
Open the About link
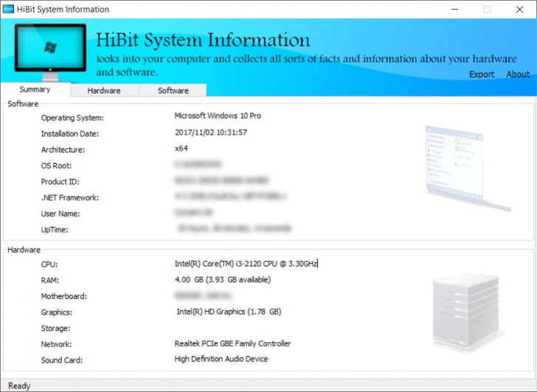coord(518,74)
